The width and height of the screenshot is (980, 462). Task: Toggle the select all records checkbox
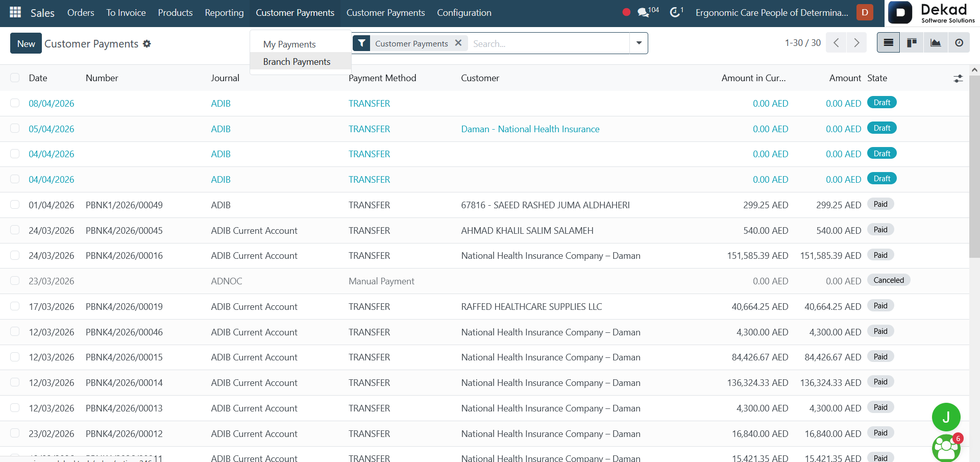click(15, 78)
